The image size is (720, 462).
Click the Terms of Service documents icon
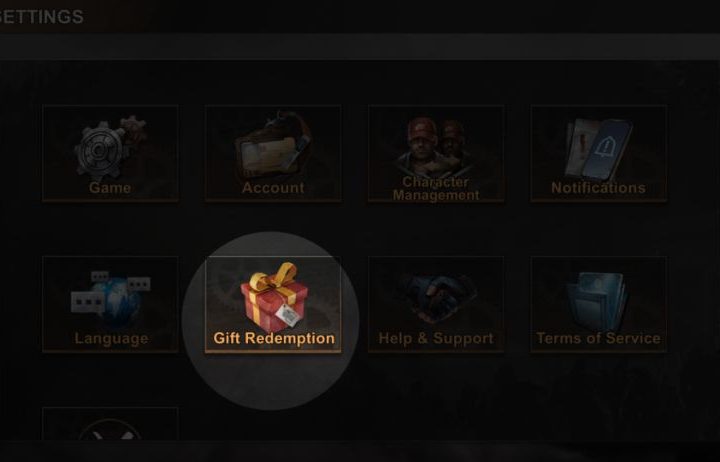(x=598, y=301)
